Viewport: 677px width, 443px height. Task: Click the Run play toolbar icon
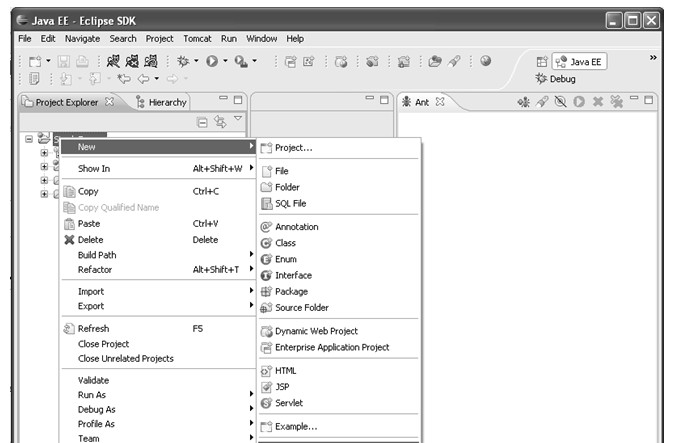coord(212,61)
